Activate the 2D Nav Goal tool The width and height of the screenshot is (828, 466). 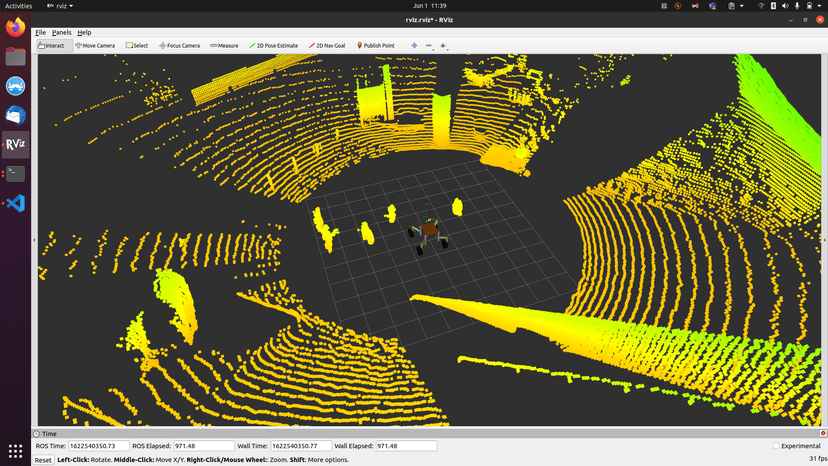coord(328,45)
